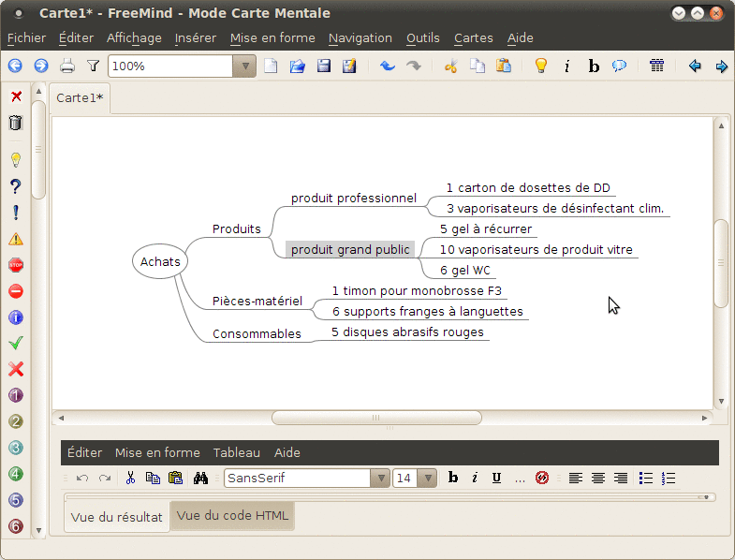Viewport: 735px width, 560px height.
Task: Click the next map blue arrow icon
Action: tap(41, 66)
